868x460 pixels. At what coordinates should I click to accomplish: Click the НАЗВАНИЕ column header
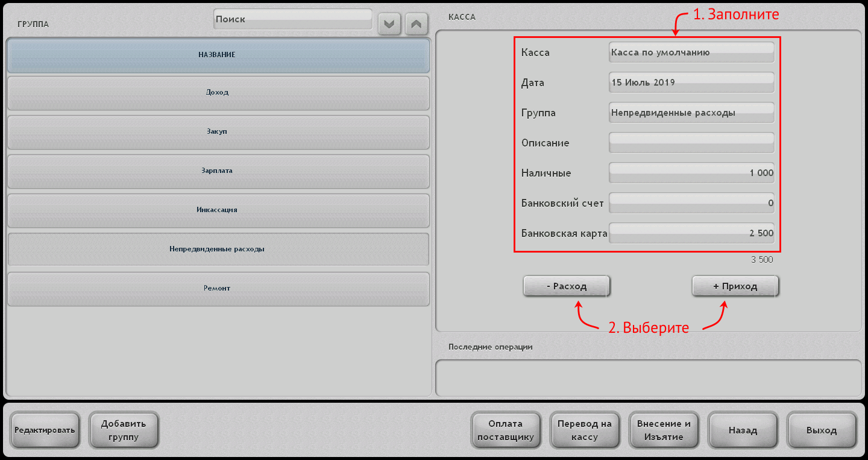pyautogui.click(x=218, y=55)
